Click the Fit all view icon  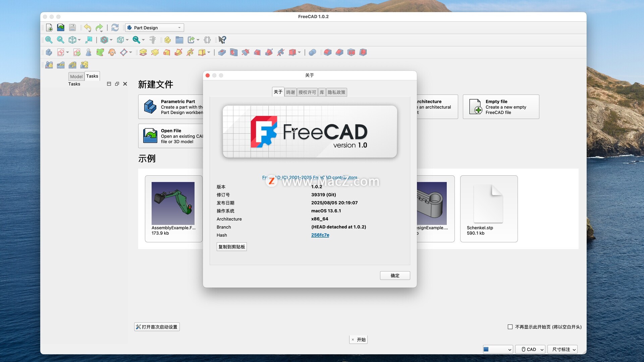coord(49,40)
